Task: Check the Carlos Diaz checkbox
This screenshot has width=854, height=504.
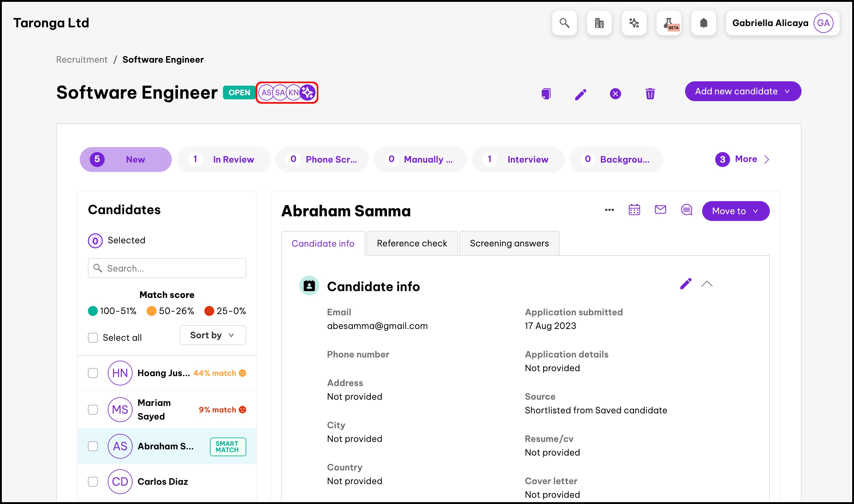Action: pos(93,482)
